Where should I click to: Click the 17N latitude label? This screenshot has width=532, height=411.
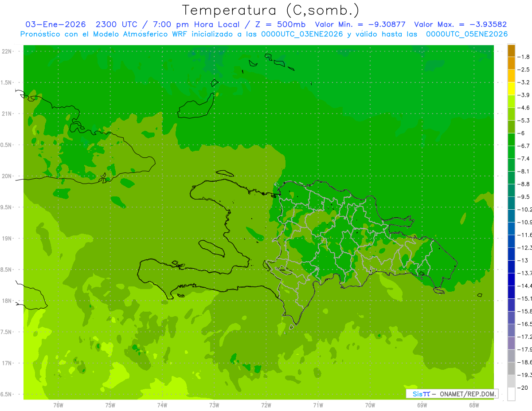[8, 364]
